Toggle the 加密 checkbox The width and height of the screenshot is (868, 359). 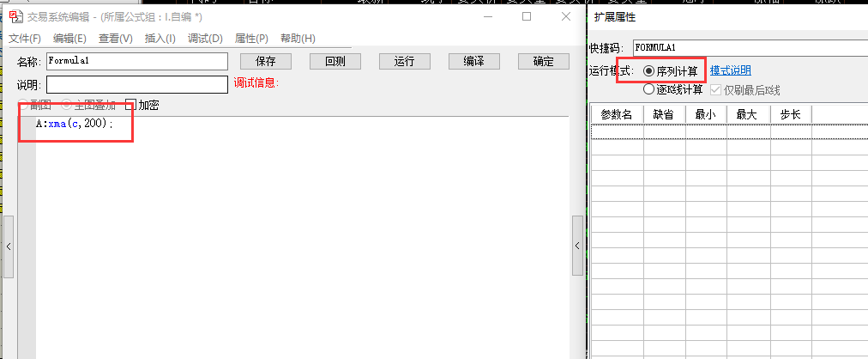coord(130,105)
